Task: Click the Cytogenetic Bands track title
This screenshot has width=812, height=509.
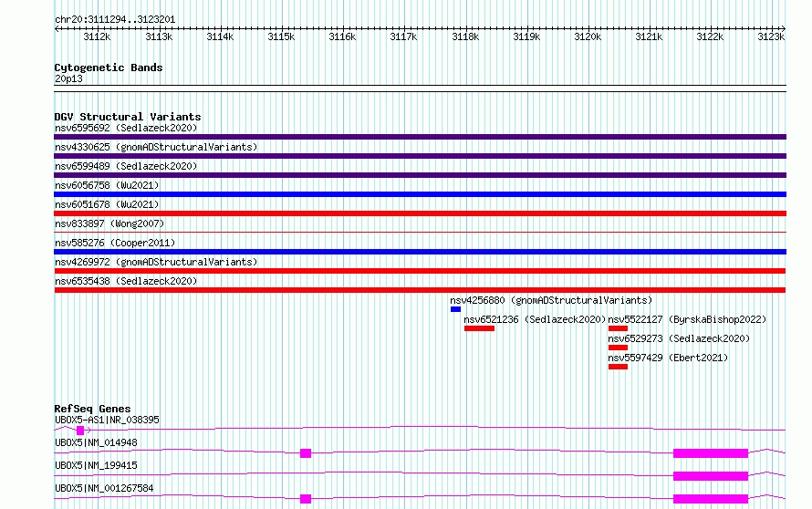Action: pos(109,68)
